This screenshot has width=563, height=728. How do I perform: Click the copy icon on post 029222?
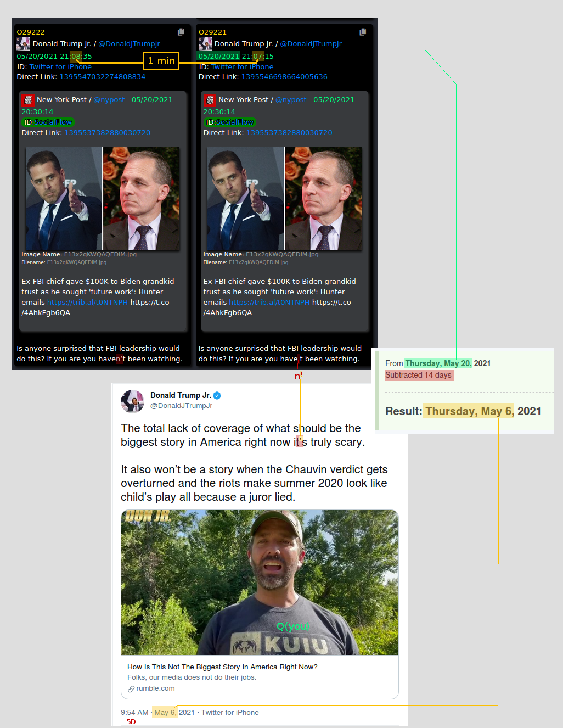[181, 32]
